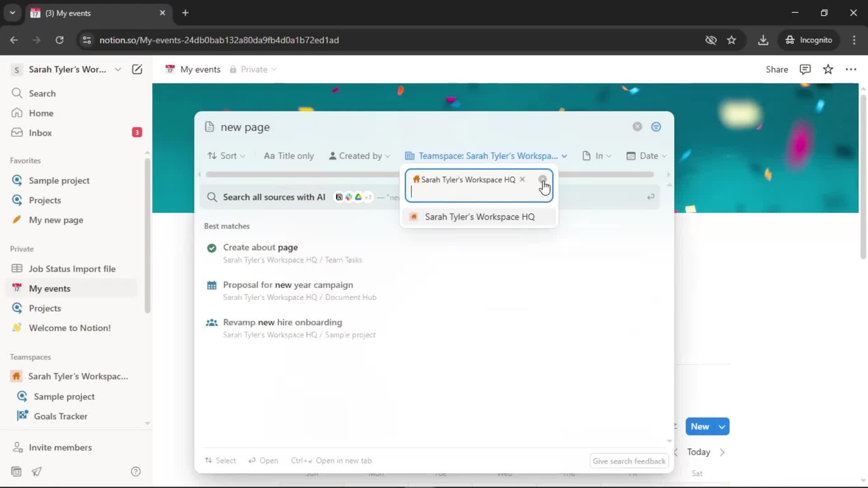Viewport: 868px width, 488px height.
Task: Open Projects under Favorites
Action: [72, 200]
